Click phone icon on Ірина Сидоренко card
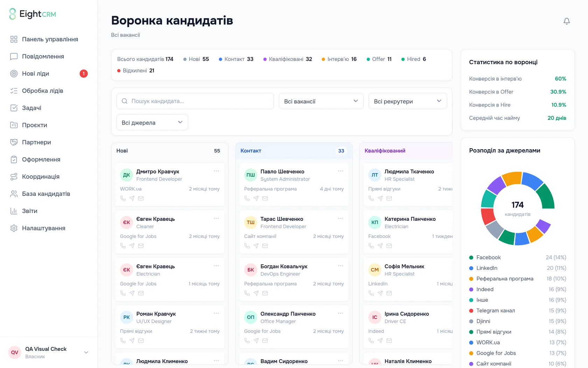The height and width of the screenshot is (368, 588). pyautogui.click(x=371, y=340)
